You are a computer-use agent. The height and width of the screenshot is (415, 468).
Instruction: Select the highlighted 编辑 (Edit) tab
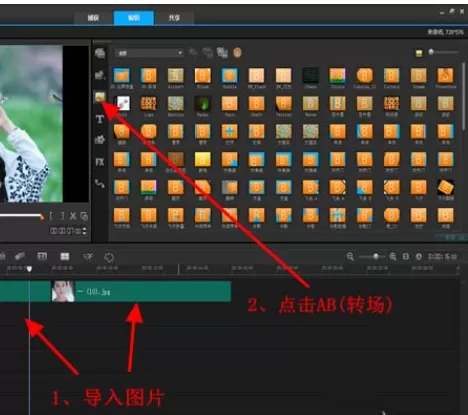pos(134,18)
